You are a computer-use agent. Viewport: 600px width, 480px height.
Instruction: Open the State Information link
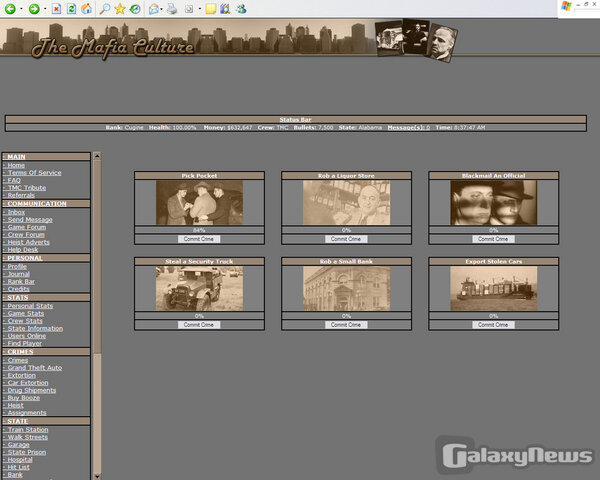[x=35, y=328]
